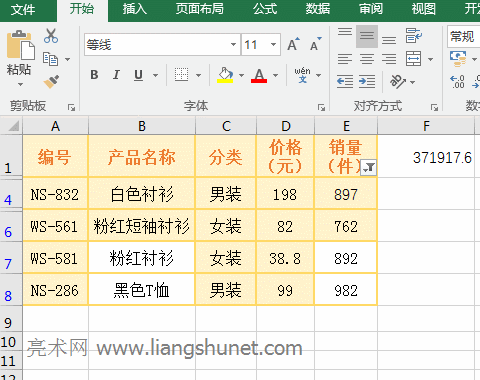Open font settings dialog launcher
Viewport: 480px width, 380px height.
[x=321, y=107]
